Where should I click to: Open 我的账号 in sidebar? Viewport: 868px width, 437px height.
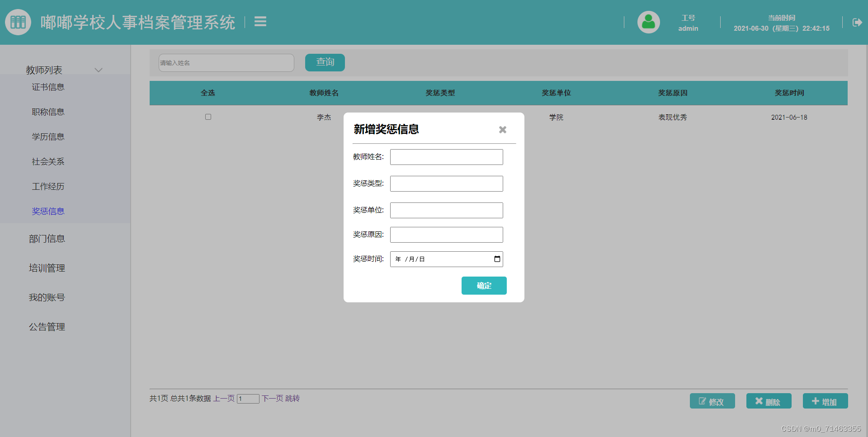47,298
